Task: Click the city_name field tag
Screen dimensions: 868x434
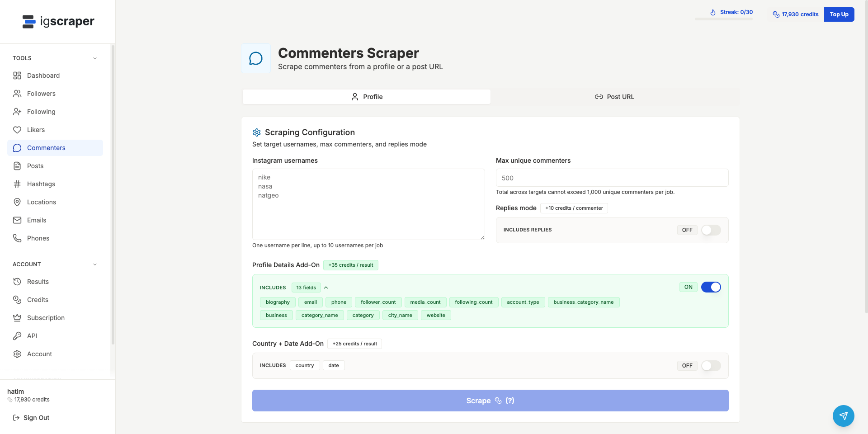Action: point(400,315)
